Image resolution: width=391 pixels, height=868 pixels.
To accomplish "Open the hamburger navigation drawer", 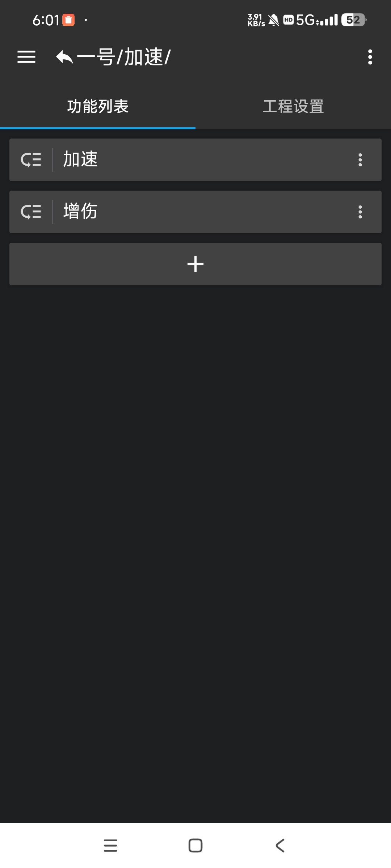I will point(26,57).
